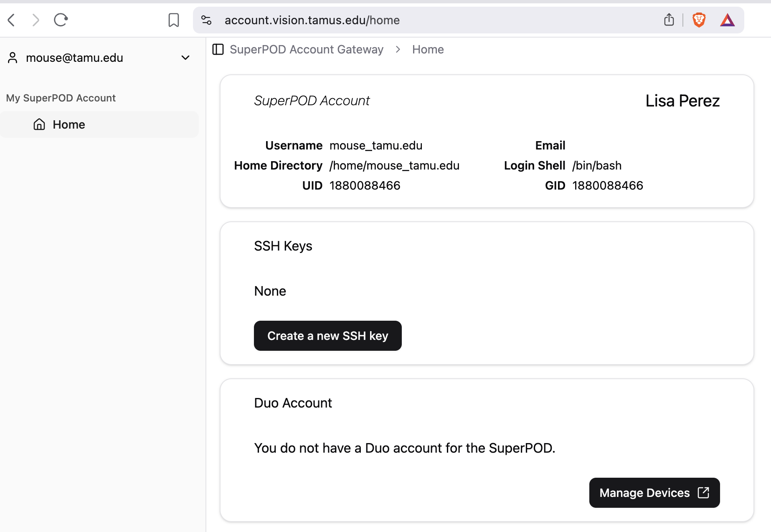This screenshot has height=532, width=771.
Task: Open Brave Shields settings
Action: [x=699, y=20]
